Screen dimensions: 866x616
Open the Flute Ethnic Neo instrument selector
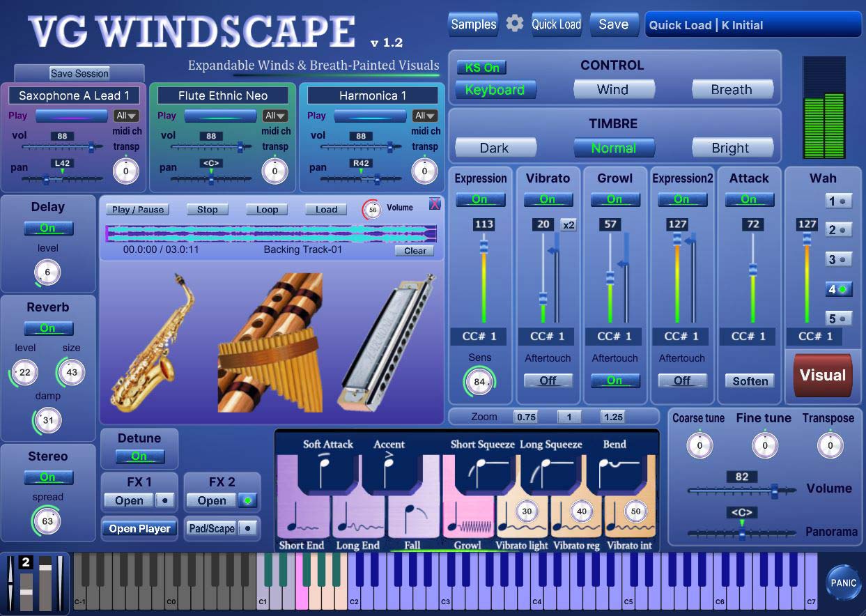223,95
